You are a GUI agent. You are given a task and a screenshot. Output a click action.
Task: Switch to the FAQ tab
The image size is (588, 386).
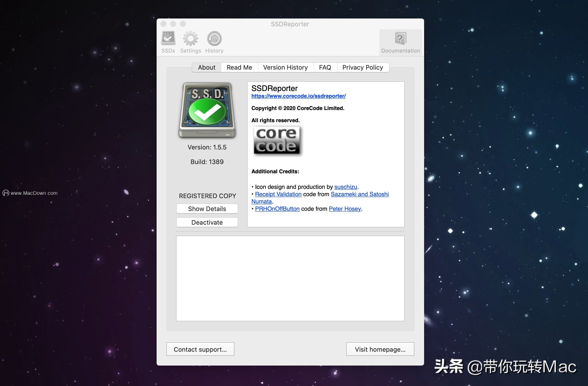click(325, 67)
